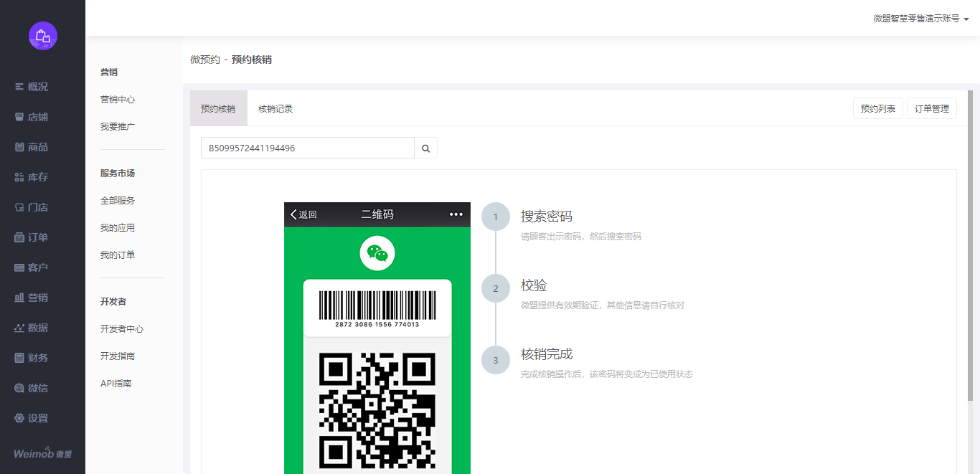Open 我要推广 in the submenu
This screenshot has height=474, width=980.
point(118,127)
